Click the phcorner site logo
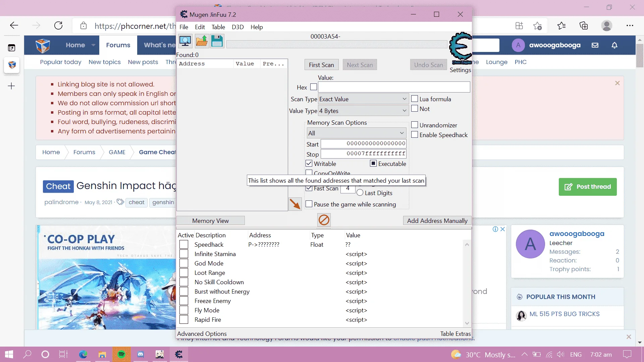 point(43,46)
